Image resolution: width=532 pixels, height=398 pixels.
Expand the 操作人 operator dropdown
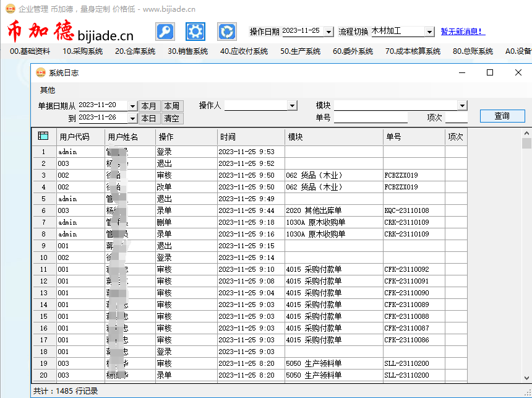point(291,106)
